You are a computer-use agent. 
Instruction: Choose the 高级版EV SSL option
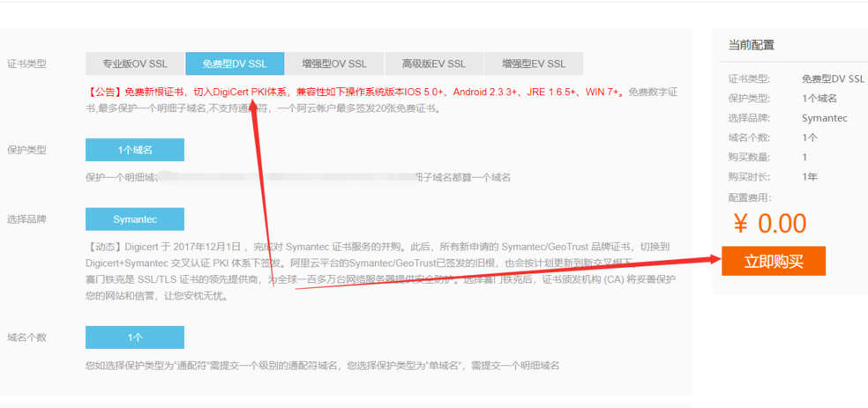(x=434, y=63)
